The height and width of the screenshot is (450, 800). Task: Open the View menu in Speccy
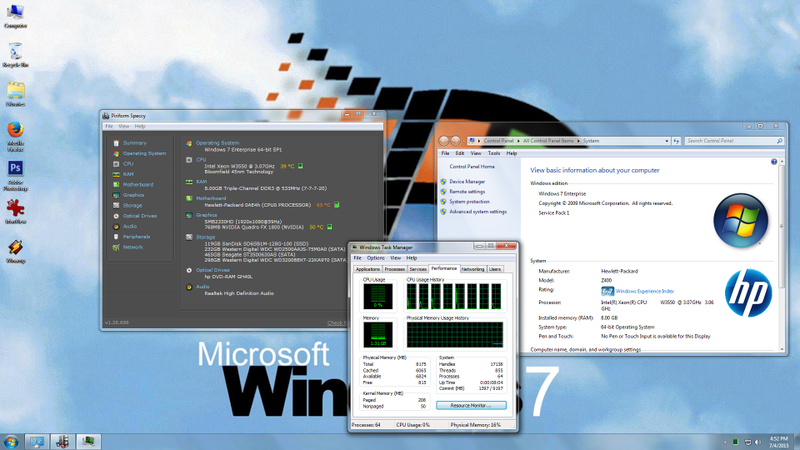[x=124, y=126]
